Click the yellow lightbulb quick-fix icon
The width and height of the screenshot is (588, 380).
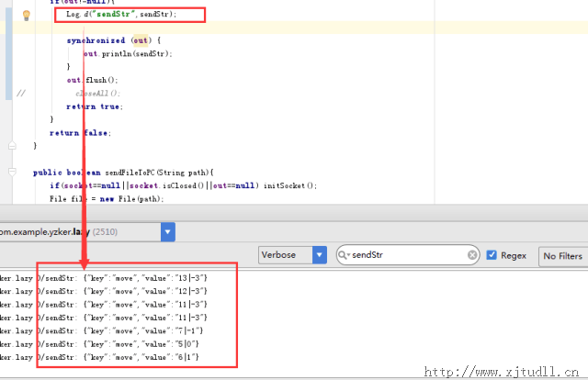tap(27, 15)
